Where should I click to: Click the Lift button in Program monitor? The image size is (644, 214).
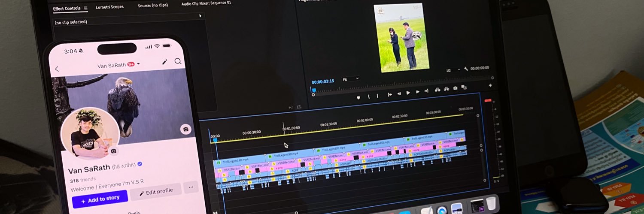point(437,90)
